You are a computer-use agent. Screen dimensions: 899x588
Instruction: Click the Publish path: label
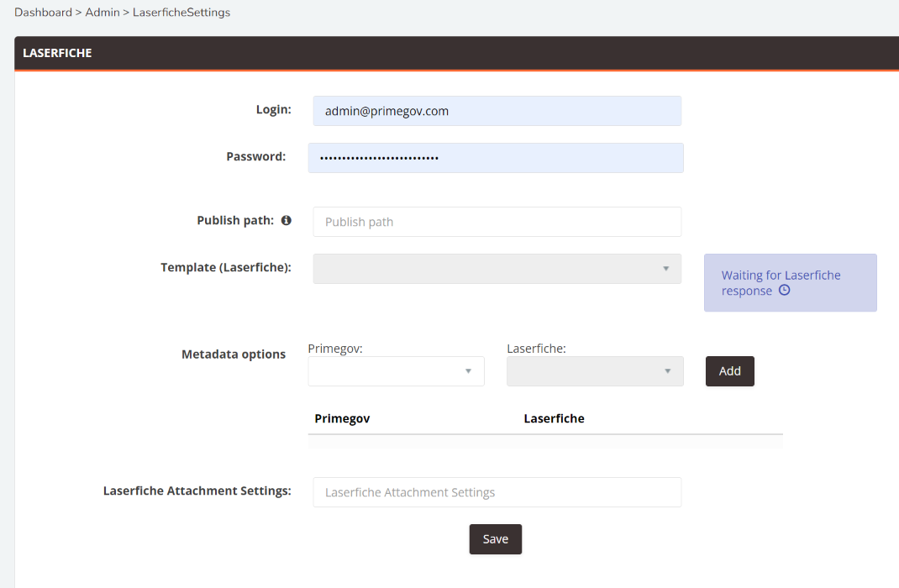pos(235,220)
